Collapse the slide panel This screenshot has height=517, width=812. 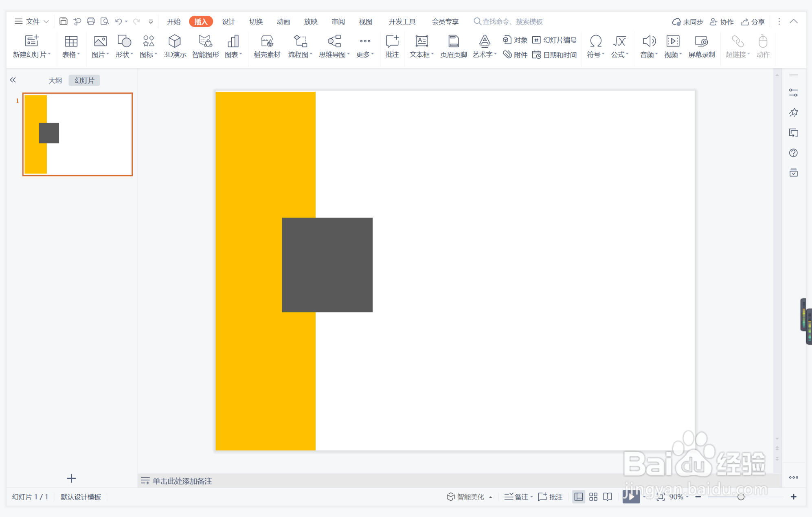[13, 80]
